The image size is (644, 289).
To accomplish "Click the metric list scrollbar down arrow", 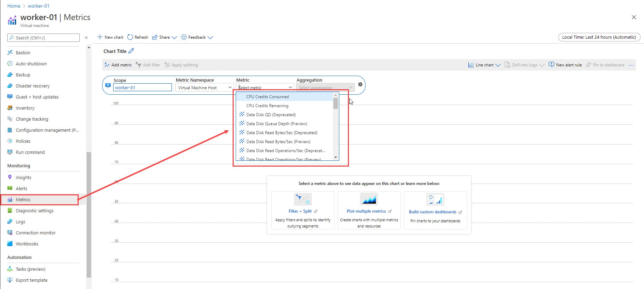I will (x=335, y=157).
